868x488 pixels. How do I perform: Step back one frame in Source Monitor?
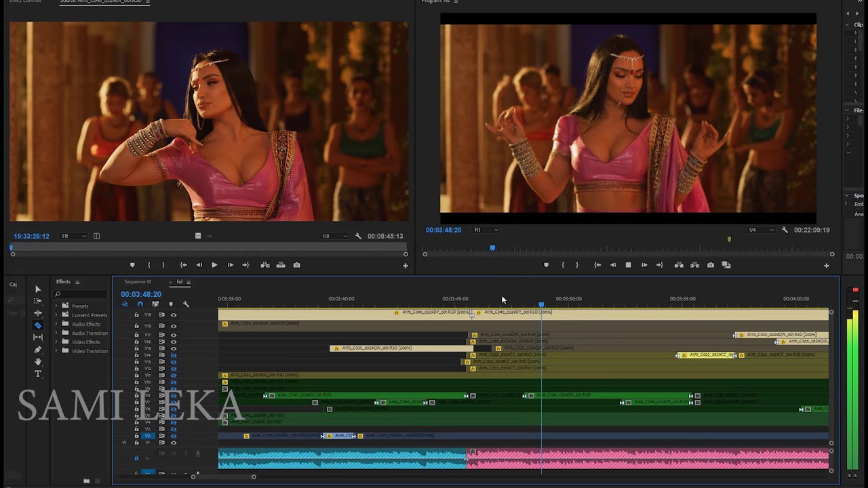pos(199,265)
